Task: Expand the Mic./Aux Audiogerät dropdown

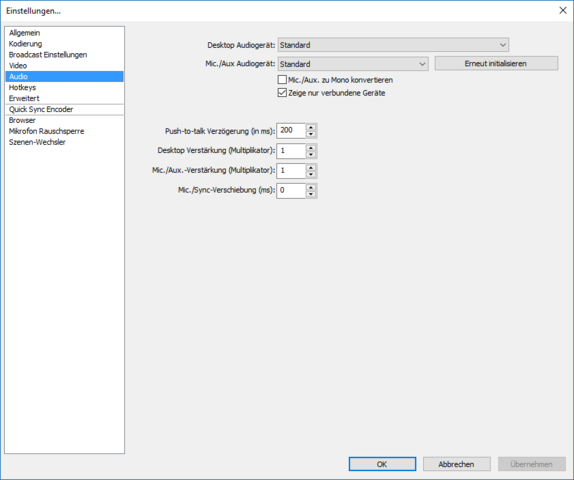Action: point(353,64)
